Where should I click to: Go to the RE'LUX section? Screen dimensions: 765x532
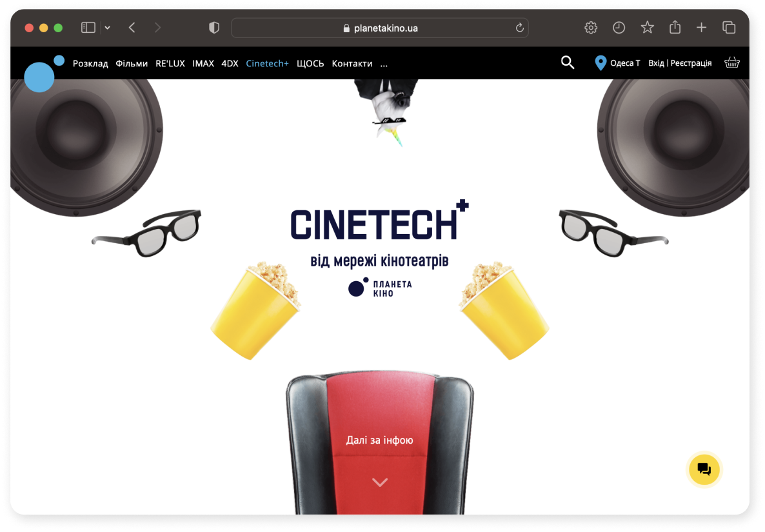click(x=170, y=63)
